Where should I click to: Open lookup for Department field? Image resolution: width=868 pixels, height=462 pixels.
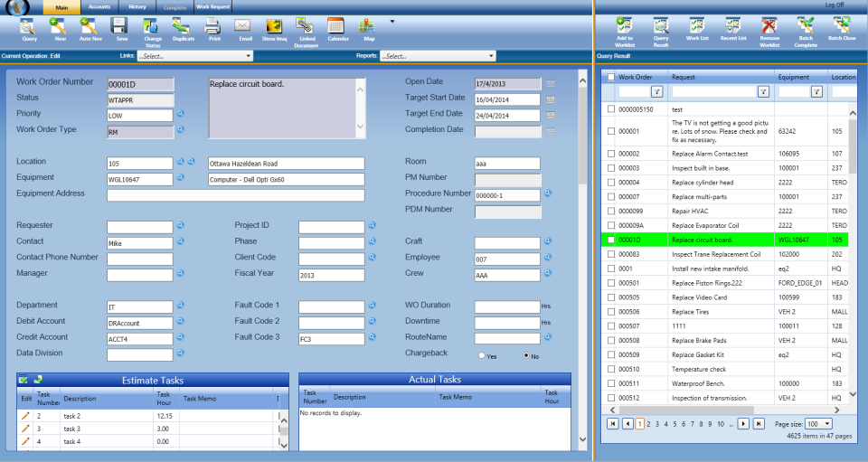(181, 305)
